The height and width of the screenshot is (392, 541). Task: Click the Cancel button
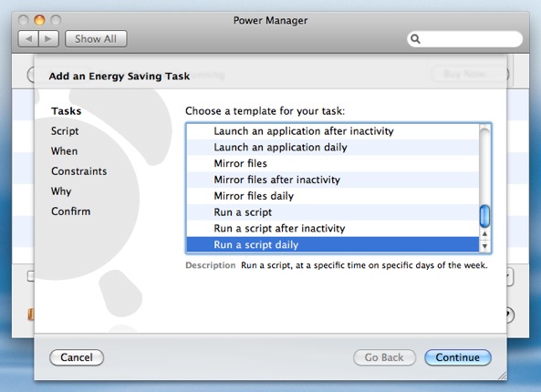tap(77, 357)
